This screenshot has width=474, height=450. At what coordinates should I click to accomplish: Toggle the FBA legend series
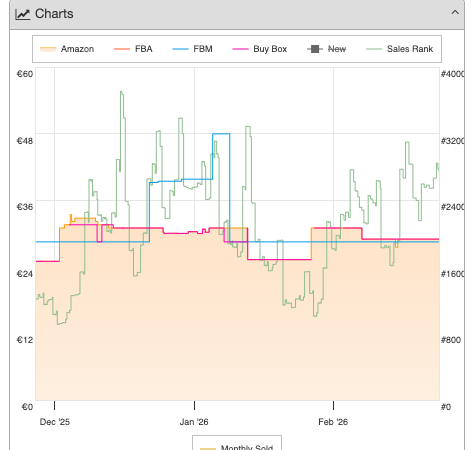(x=133, y=49)
